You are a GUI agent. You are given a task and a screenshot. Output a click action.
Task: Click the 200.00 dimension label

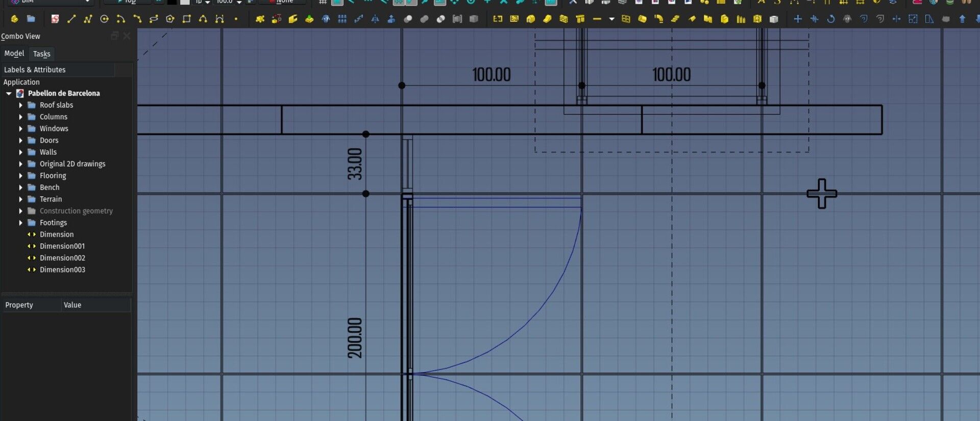[355, 338]
